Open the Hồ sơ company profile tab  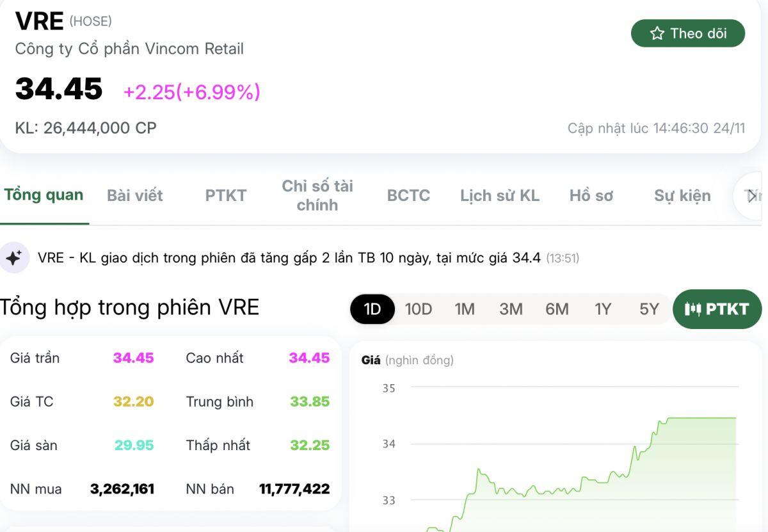(x=591, y=195)
